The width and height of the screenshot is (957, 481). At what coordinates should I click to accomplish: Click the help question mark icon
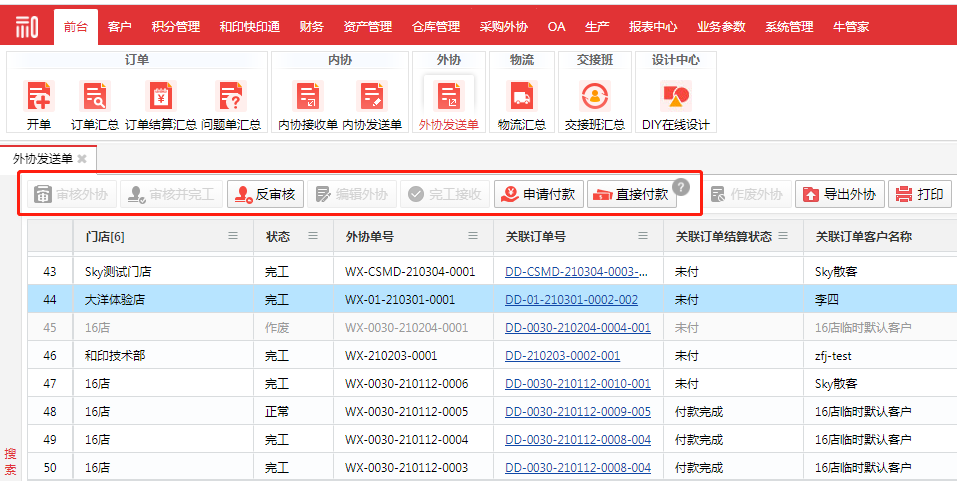(x=681, y=187)
